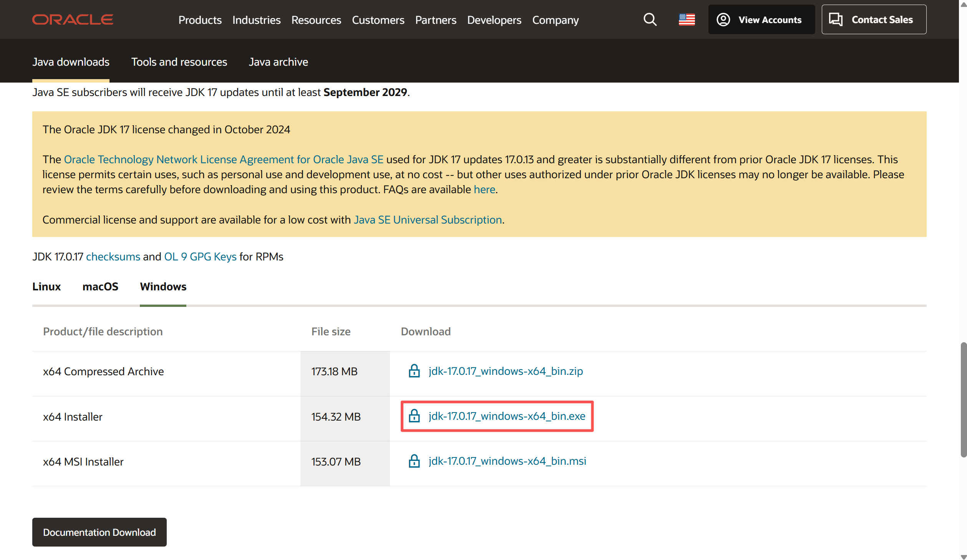Click the Contact Sales chat icon

[835, 20]
